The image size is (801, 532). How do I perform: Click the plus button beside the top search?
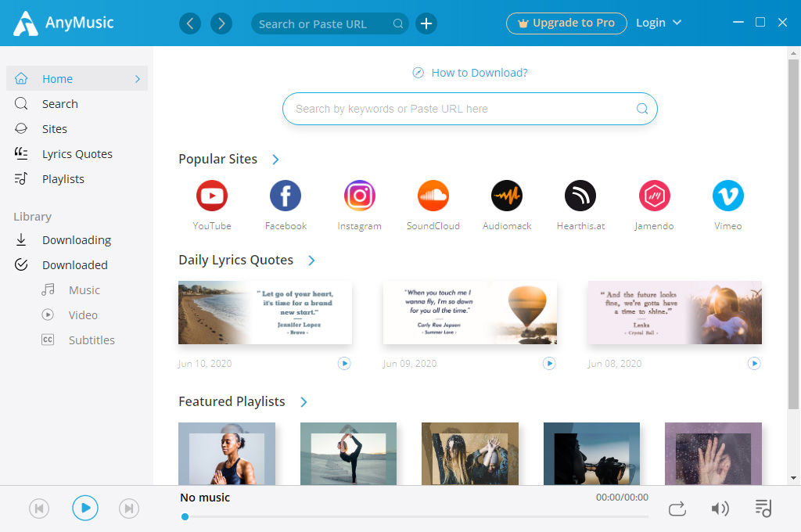[x=426, y=23]
